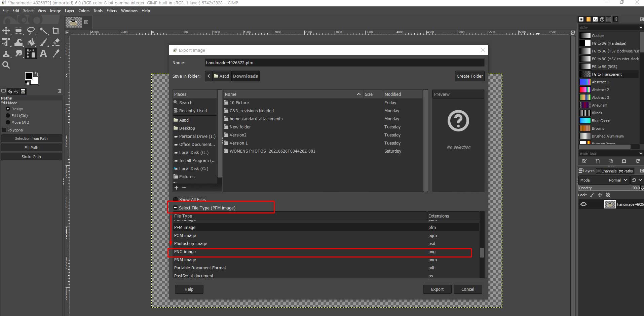Click the Create Folder button
The width and height of the screenshot is (644, 316).
pos(469,76)
